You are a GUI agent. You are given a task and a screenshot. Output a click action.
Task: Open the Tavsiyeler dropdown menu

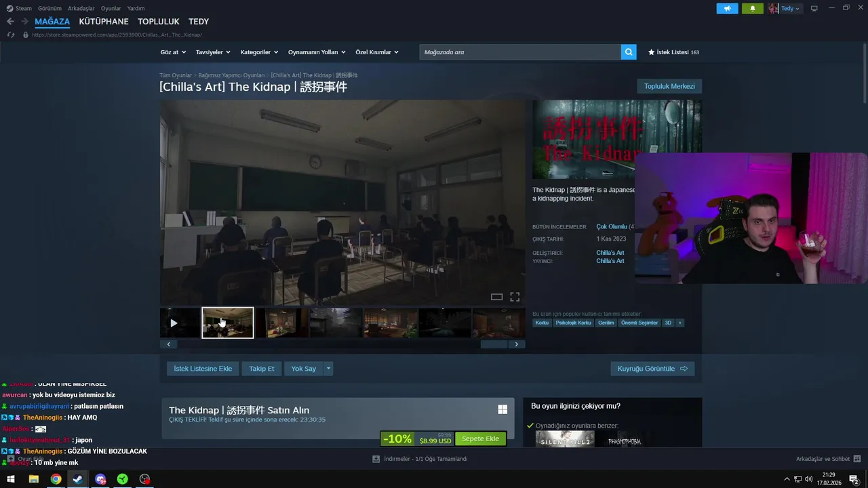click(x=213, y=52)
